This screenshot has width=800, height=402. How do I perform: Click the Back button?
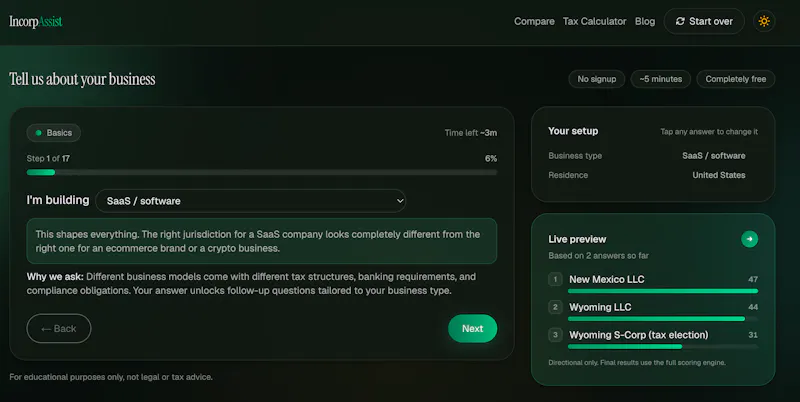pyautogui.click(x=59, y=329)
